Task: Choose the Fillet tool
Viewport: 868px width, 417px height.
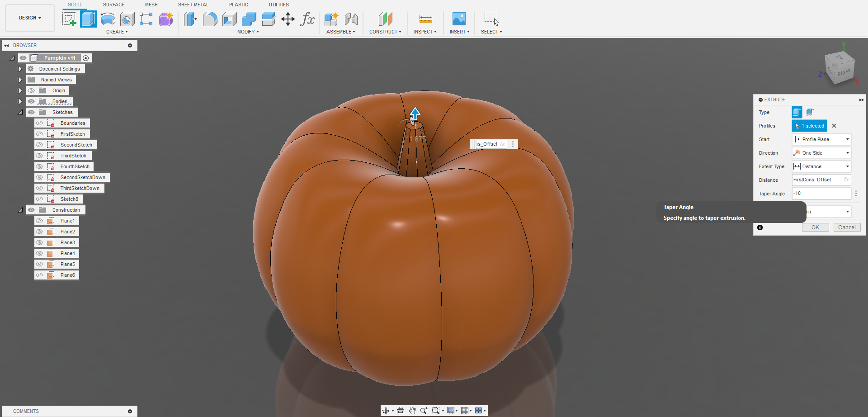Action: point(210,19)
